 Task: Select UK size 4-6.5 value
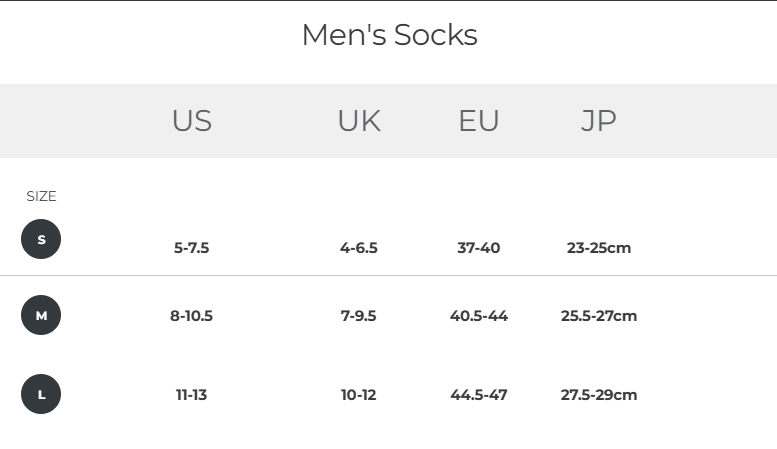click(x=359, y=248)
